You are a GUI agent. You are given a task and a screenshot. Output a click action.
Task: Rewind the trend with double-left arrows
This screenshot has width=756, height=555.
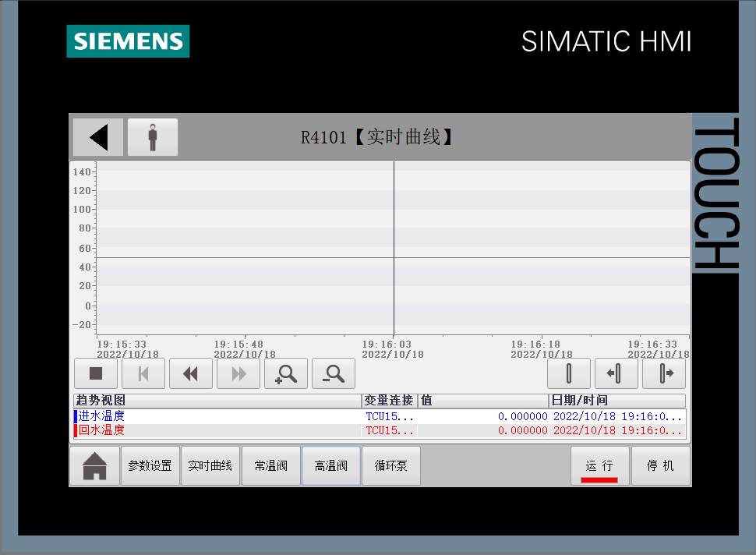pyautogui.click(x=191, y=373)
